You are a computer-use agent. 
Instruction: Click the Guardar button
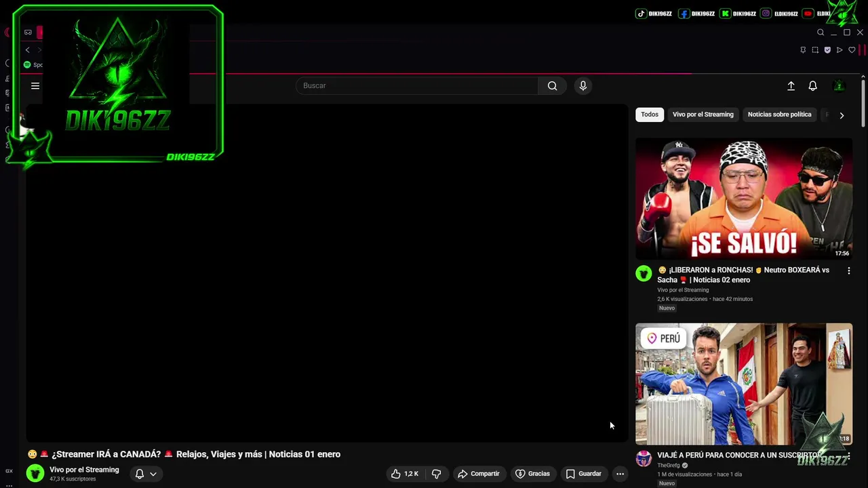(x=584, y=474)
